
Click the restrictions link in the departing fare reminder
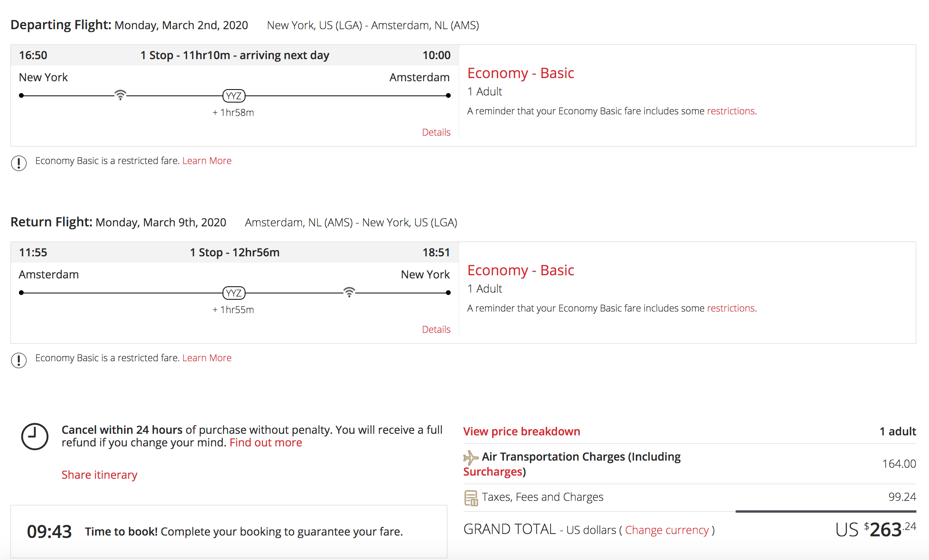point(731,111)
